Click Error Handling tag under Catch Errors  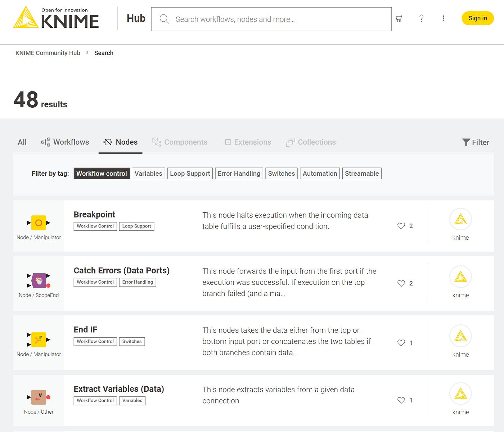click(138, 282)
